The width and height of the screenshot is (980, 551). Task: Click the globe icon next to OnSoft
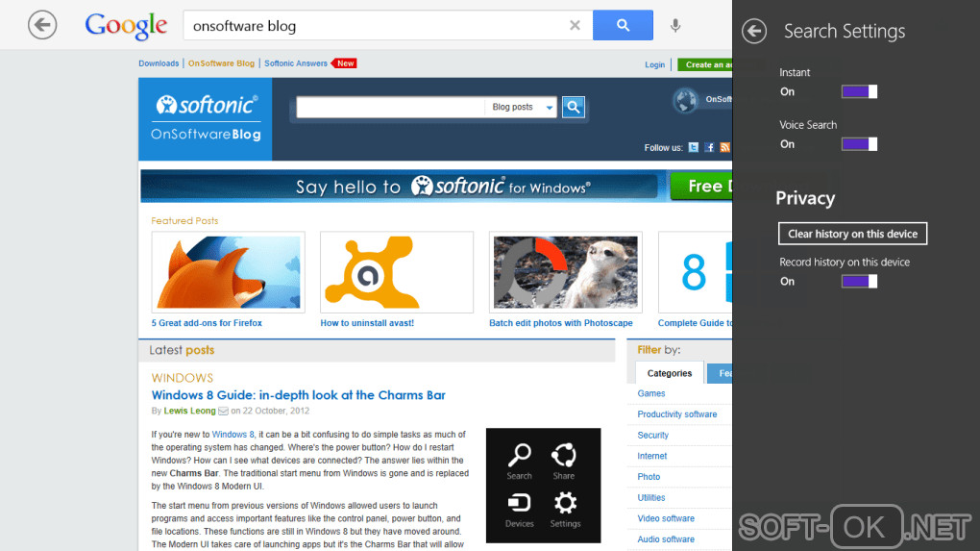[x=685, y=100]
